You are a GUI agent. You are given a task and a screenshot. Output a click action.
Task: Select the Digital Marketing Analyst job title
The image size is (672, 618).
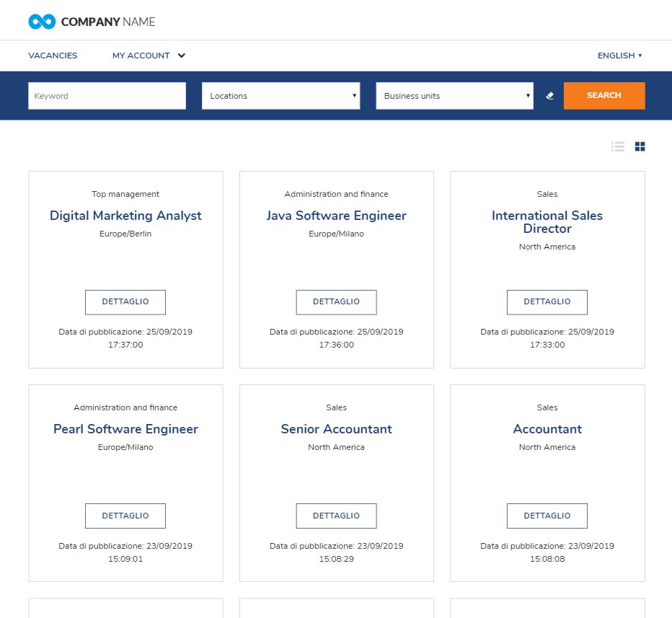[125, 216]
